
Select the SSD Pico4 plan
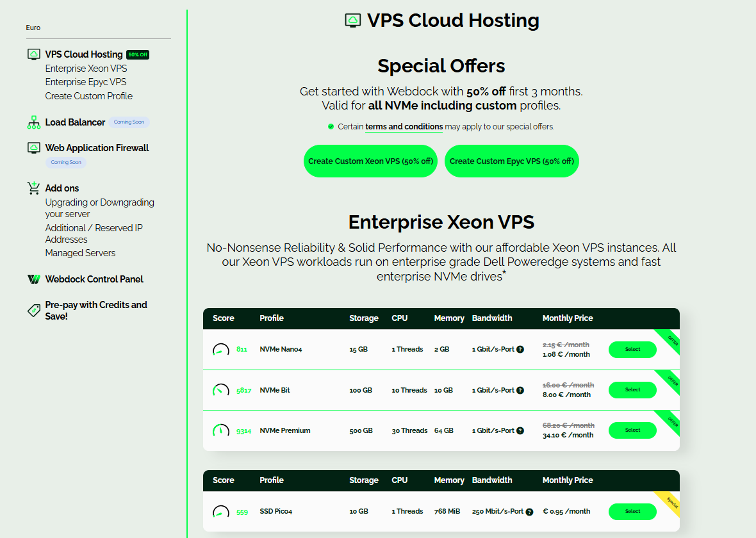click(632, 512)
